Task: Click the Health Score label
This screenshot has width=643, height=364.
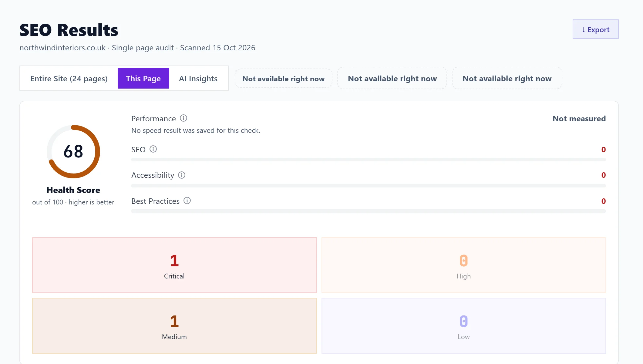Action: click(73, 190)
